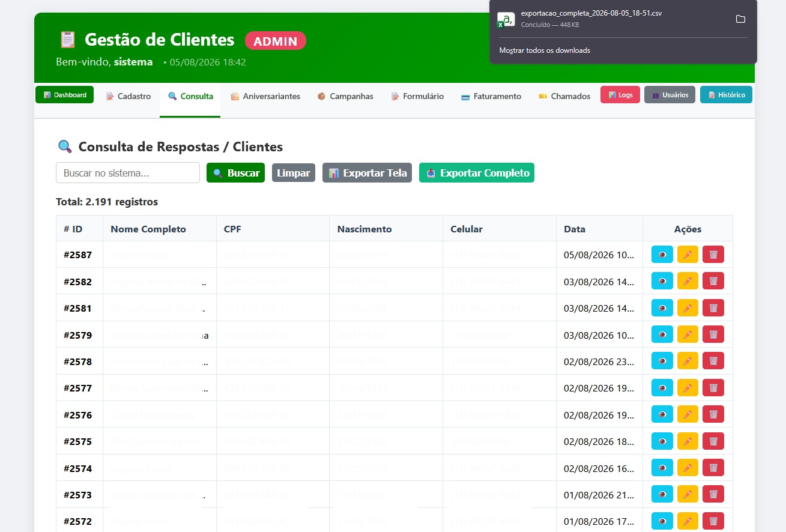Focus the Buscar no sistema search field

point(128,173)
